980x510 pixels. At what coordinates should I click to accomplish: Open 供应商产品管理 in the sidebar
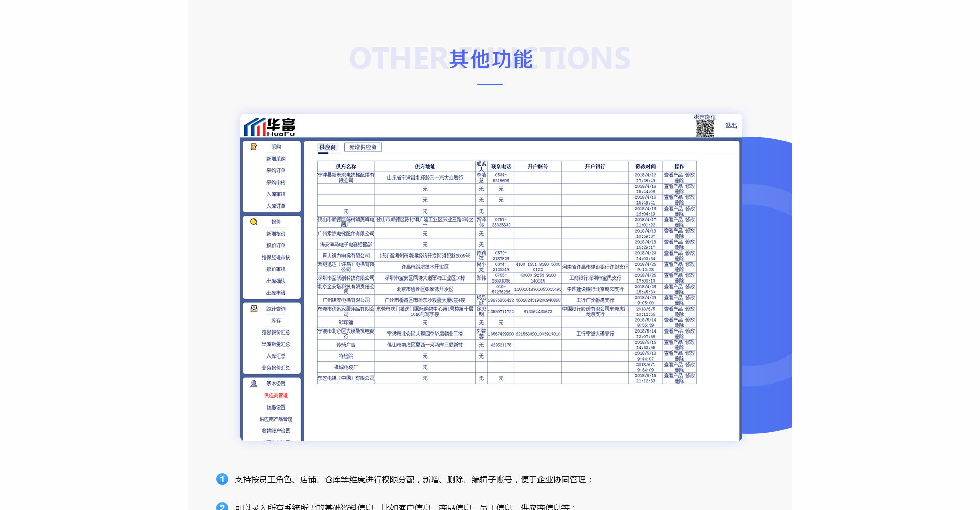(x=276, y=419)
